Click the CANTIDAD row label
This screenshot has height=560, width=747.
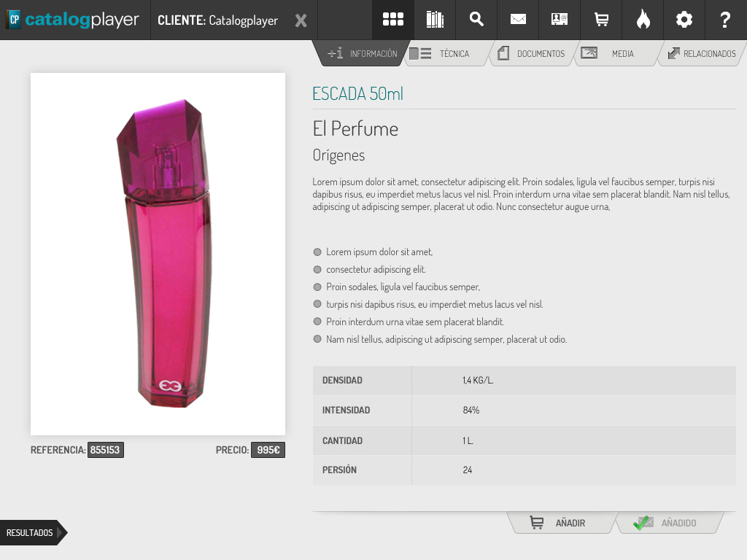343,440
